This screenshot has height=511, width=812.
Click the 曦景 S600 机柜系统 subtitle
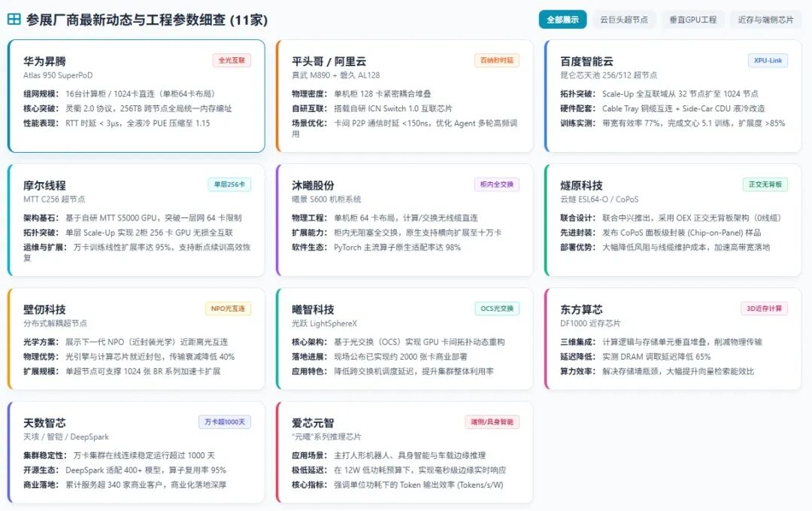pyautogui.click(x=326, y=199)
